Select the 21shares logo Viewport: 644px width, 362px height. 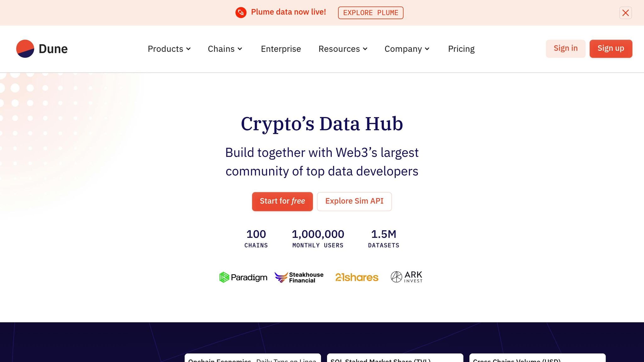[357, 277]
